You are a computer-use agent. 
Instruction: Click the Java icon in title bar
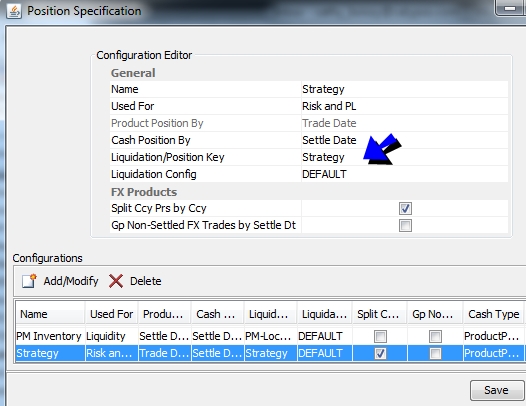[x=14, y=11]
